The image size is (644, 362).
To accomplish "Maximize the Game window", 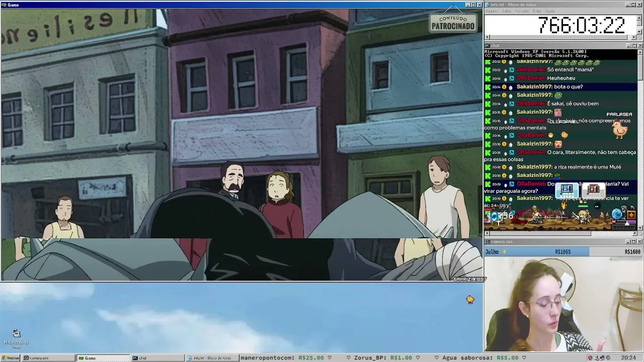I will [x=473, y=5].
